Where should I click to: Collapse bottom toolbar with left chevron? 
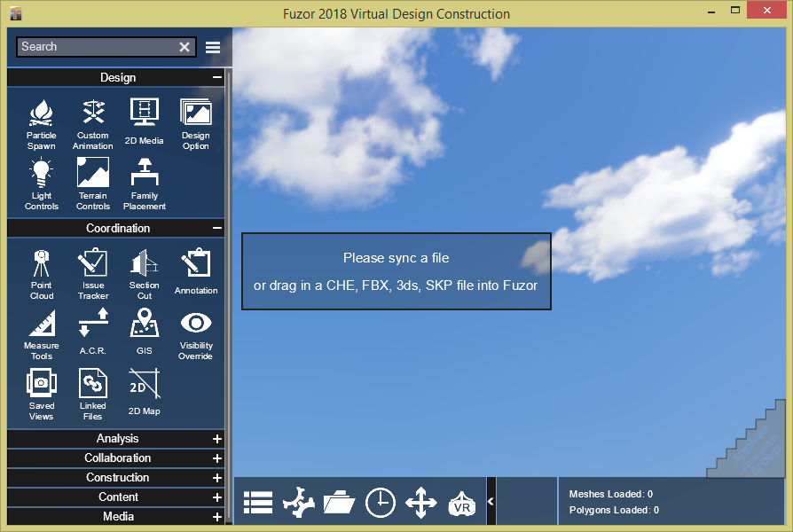[491, 502]
